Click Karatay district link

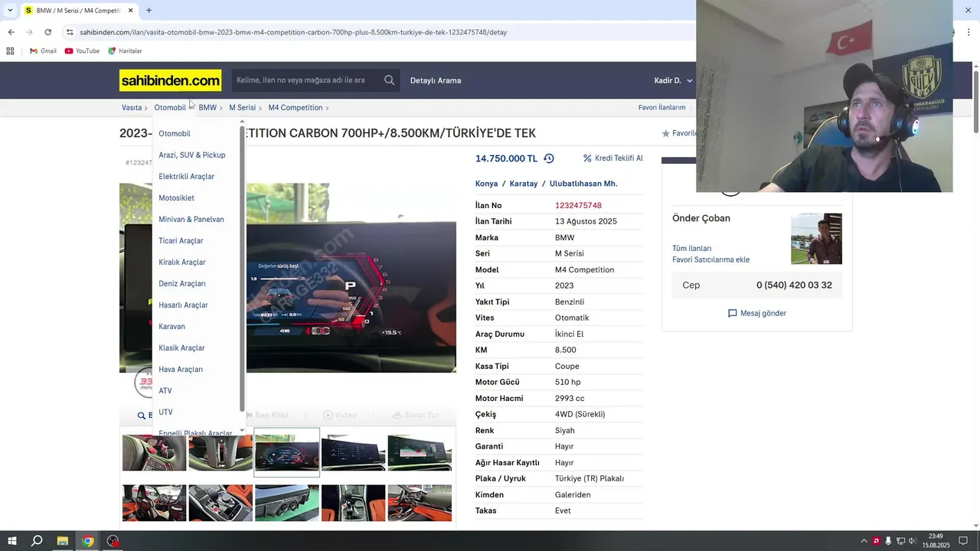(524, 184)
